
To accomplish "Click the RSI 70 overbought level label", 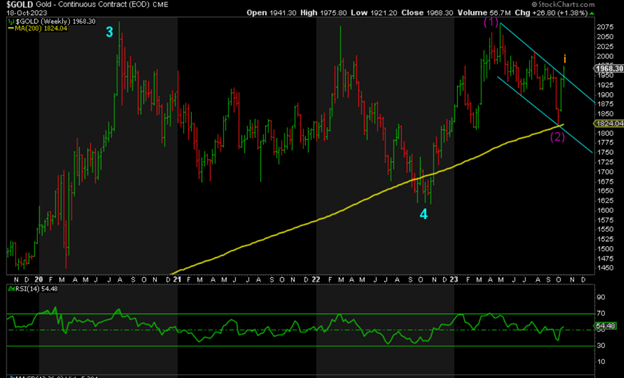I will click(601, 314).
